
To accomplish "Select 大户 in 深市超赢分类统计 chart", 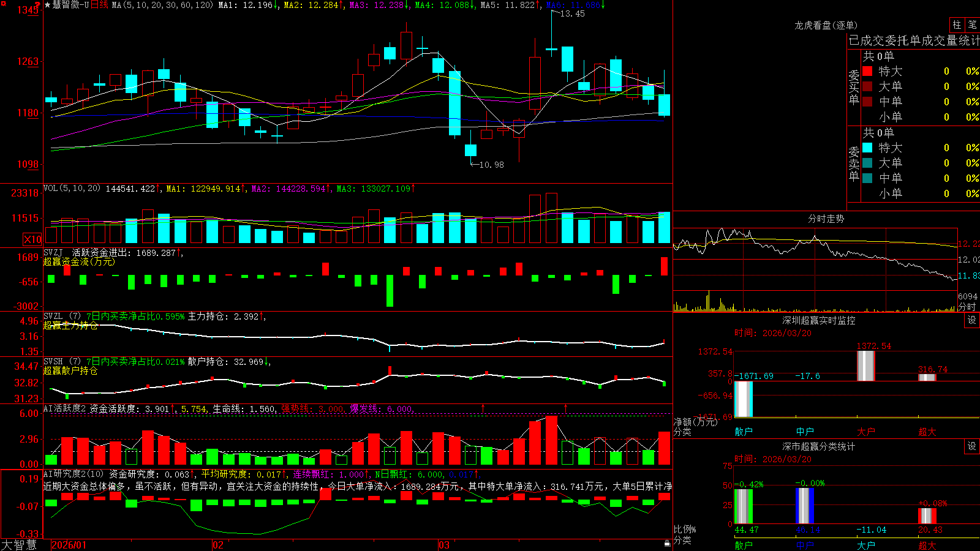I will tap(866, 545).
